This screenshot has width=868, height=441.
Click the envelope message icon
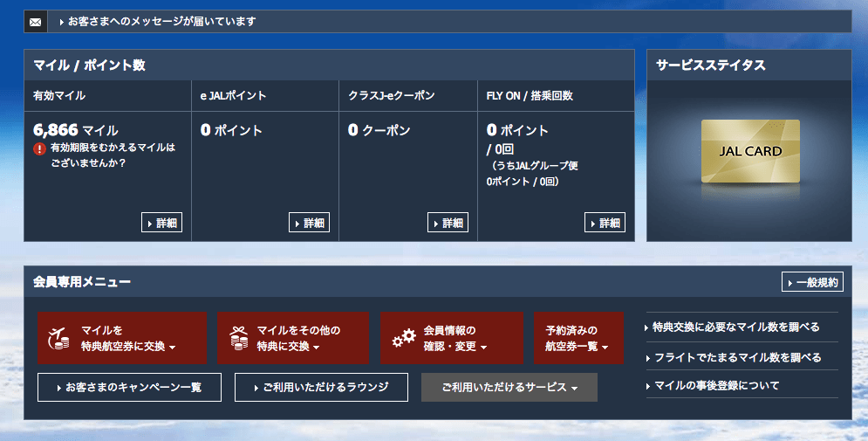pos(36,22)
